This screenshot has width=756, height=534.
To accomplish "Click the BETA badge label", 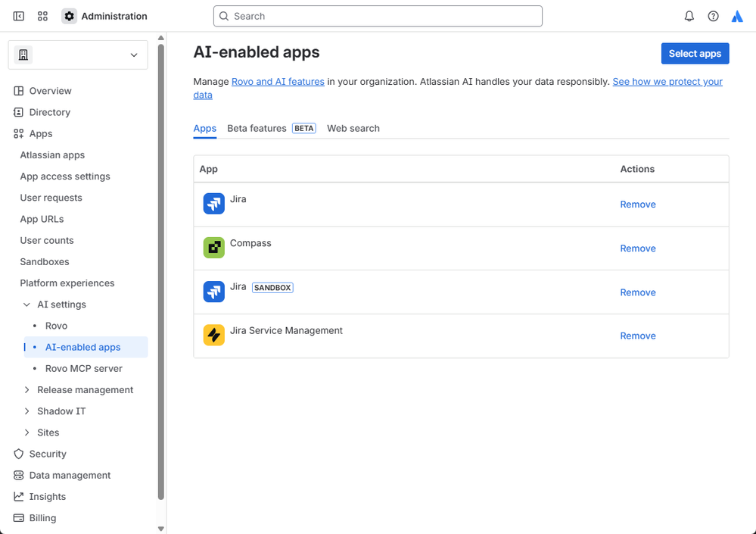I will pos(303,128).
